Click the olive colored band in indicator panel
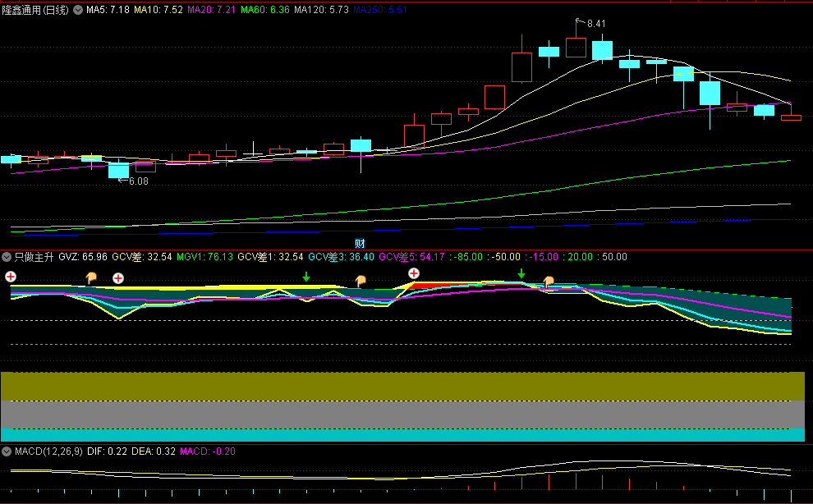 coord(403,387)
